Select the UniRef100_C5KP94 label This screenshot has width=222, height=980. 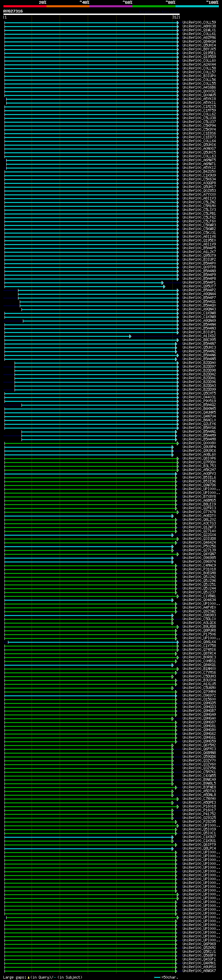[x=199, y=125]
